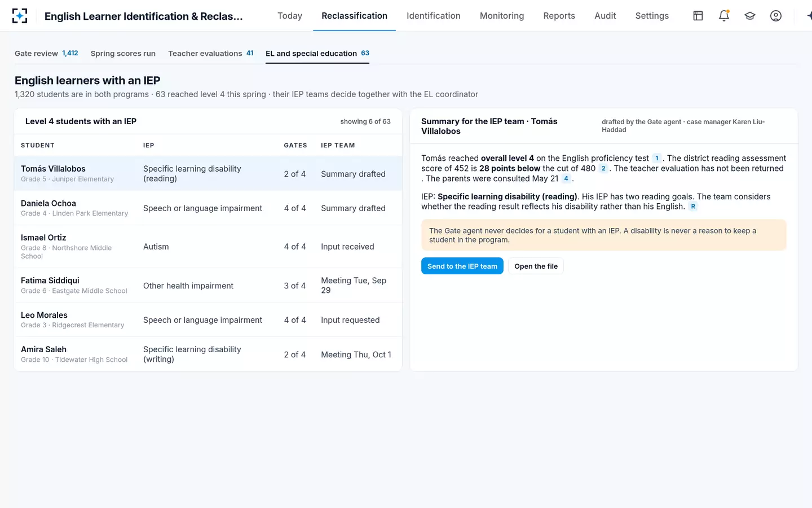Click the STUDENT column header
Screen dimensions: 812x508
pos(38,146)
